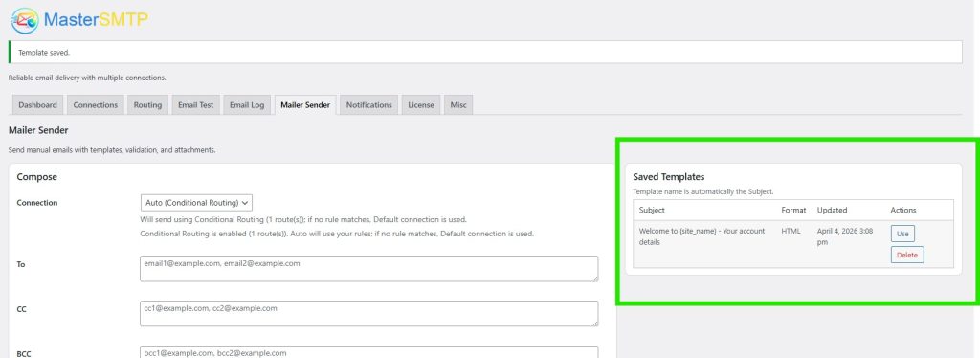This screenshot has height=358, width=980.
Task: Open the Dashboard tab
Action: point(37,105)
